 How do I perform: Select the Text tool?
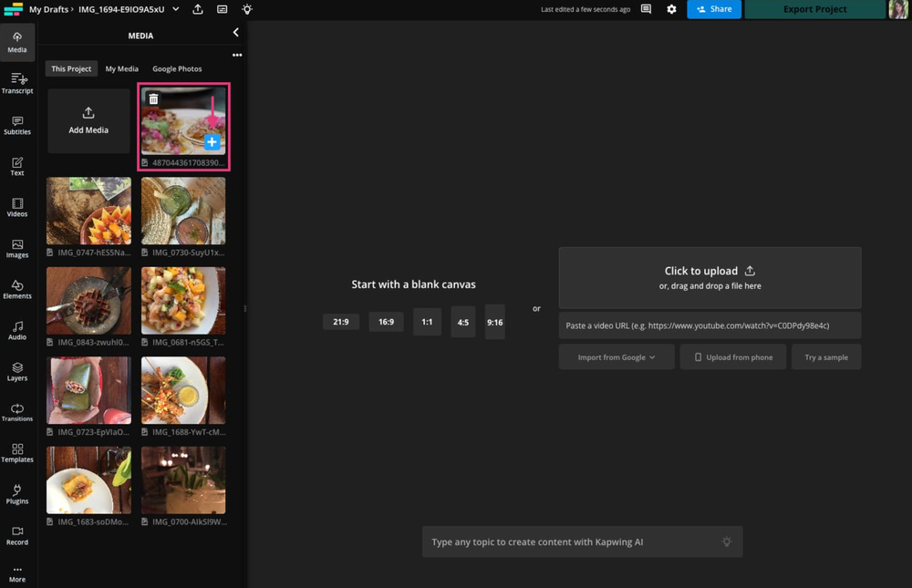click(17, 166)
